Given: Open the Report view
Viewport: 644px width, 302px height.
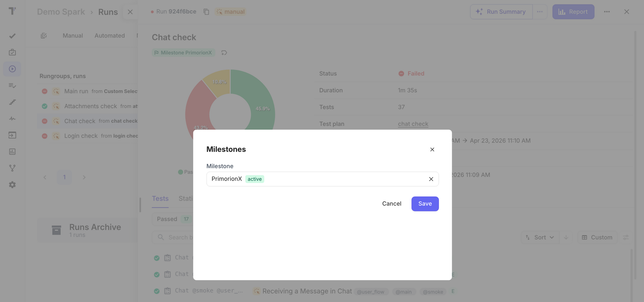Looking at the screenshot, I should coord(573,12).
